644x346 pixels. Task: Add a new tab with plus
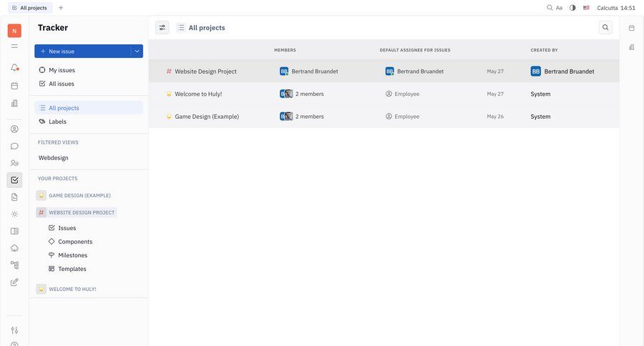61,8
